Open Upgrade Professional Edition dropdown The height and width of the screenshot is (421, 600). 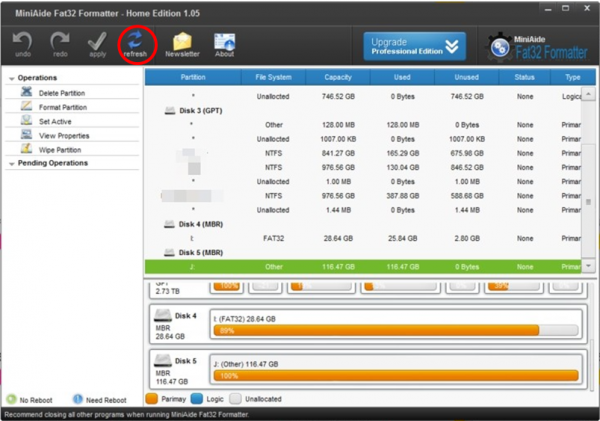pos(415,46)
